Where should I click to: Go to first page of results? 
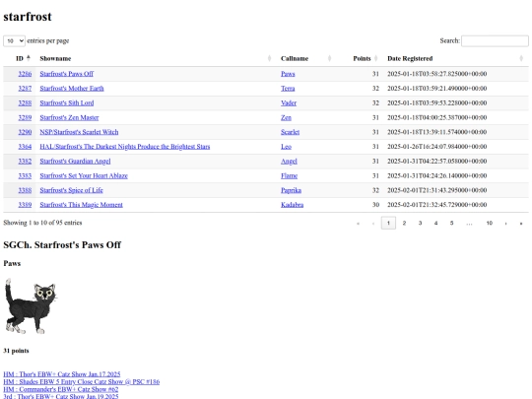coord(358,223)
